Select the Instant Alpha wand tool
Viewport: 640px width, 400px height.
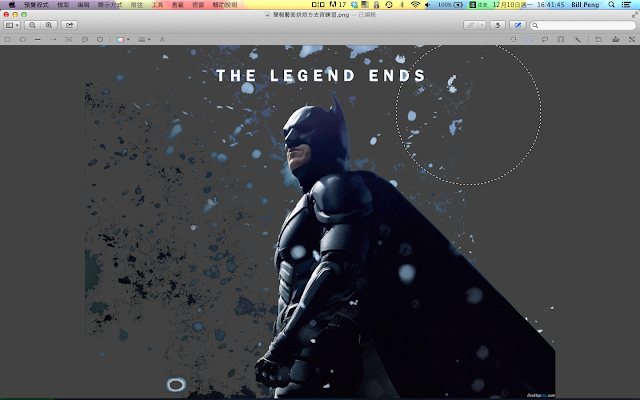coord(577,40)
